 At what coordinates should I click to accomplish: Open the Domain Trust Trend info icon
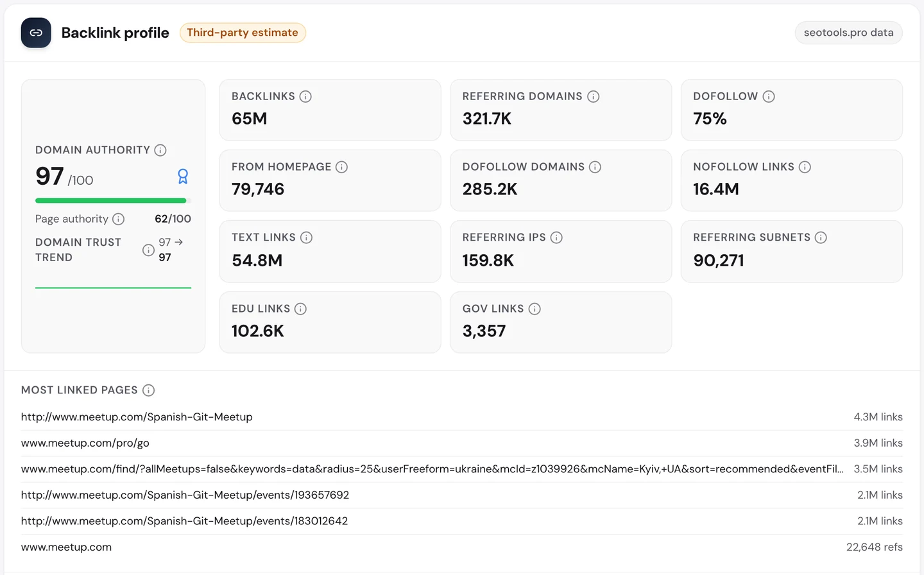(148, 250)
